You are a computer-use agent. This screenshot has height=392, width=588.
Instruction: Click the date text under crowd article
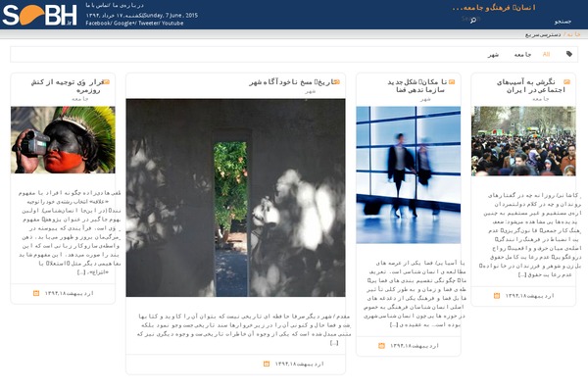coord(529,296)
